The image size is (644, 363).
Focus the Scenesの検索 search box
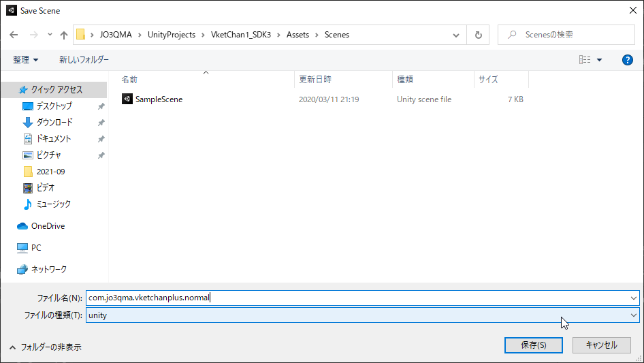(566, 35)
